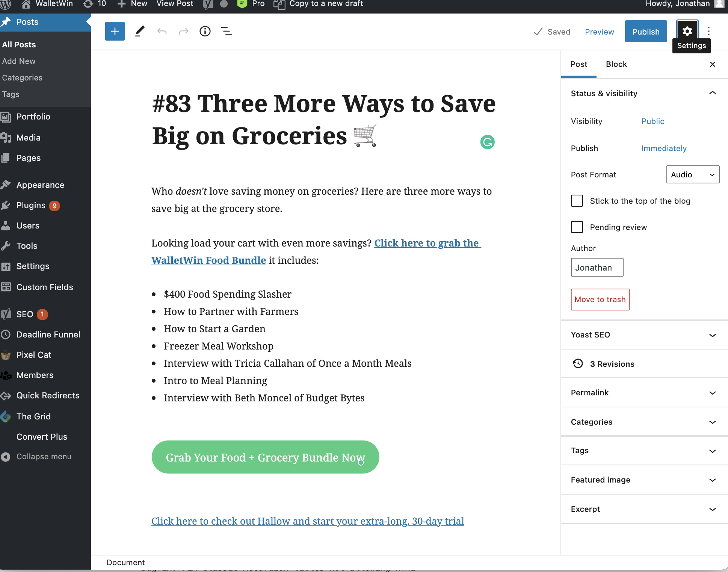This screenshot has width=728, height=572.
Task: Click the Author field showing Jonathan
Action: (597, 268)
